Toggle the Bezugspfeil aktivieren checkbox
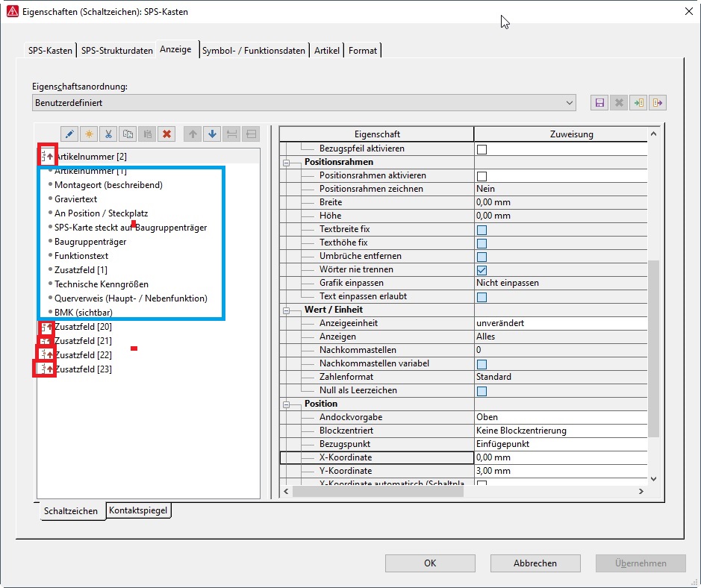 tap(482, 149)
